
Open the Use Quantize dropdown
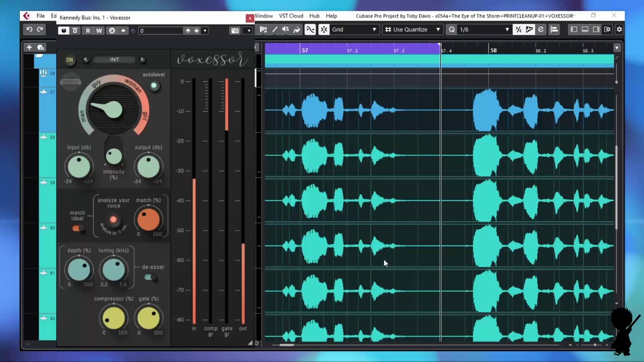[412, 30]
